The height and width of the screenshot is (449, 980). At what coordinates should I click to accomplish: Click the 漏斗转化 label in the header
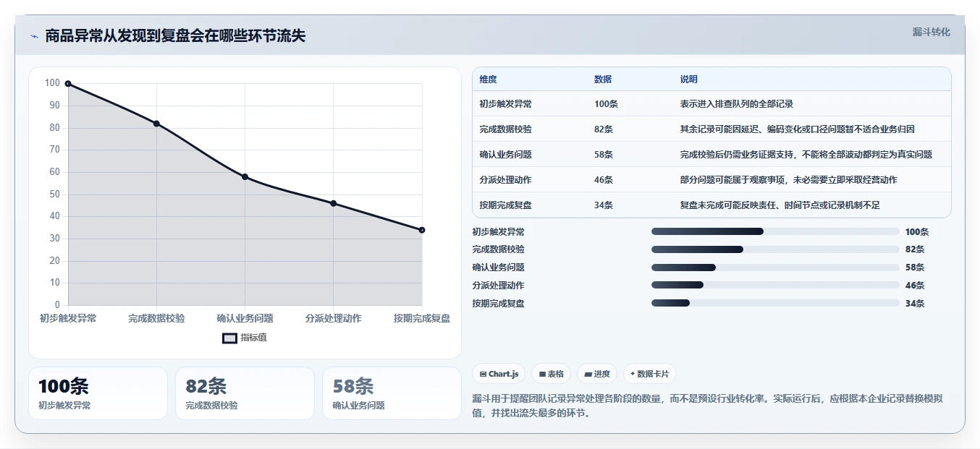point(932,32)
